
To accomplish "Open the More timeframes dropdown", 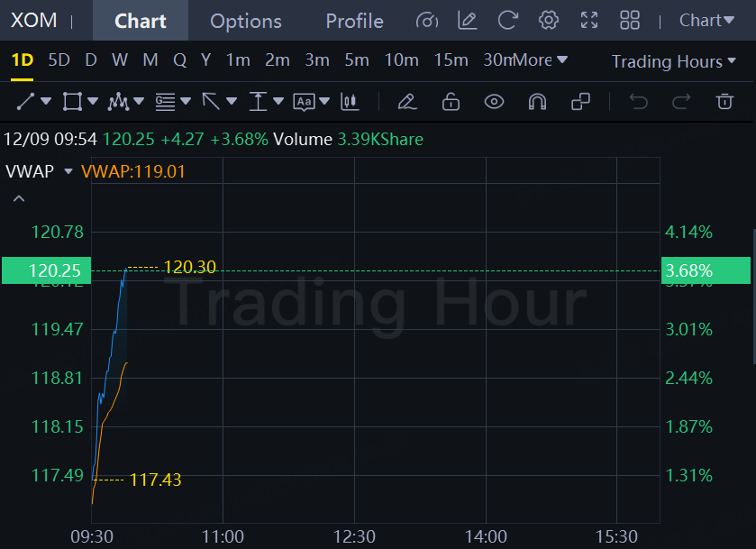I will coord(541,60).
